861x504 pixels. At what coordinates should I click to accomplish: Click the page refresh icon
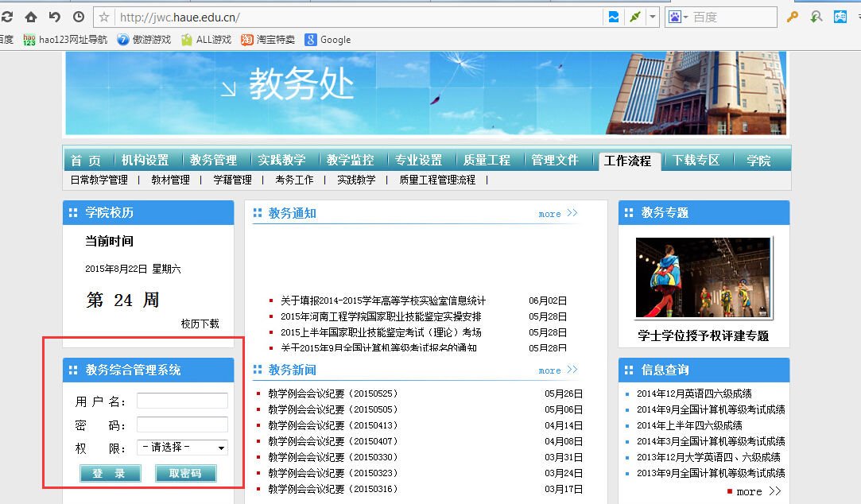pos(8,16)
